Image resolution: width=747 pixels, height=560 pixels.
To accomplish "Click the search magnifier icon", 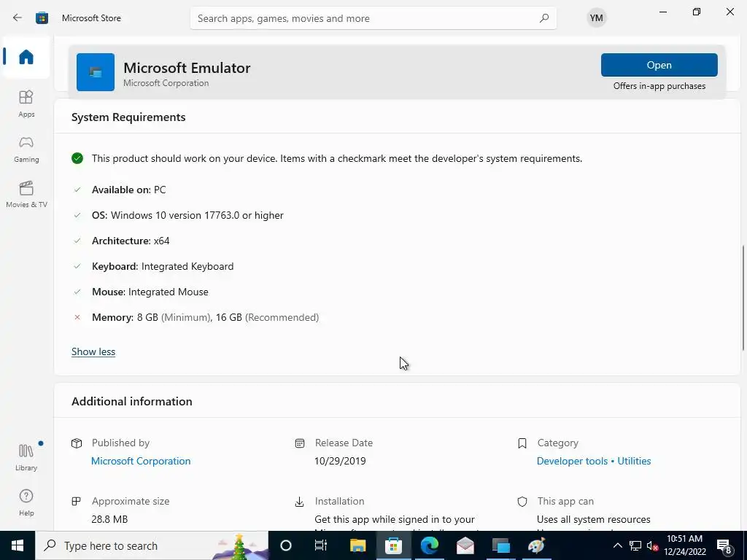I will [x=544, y=18].
